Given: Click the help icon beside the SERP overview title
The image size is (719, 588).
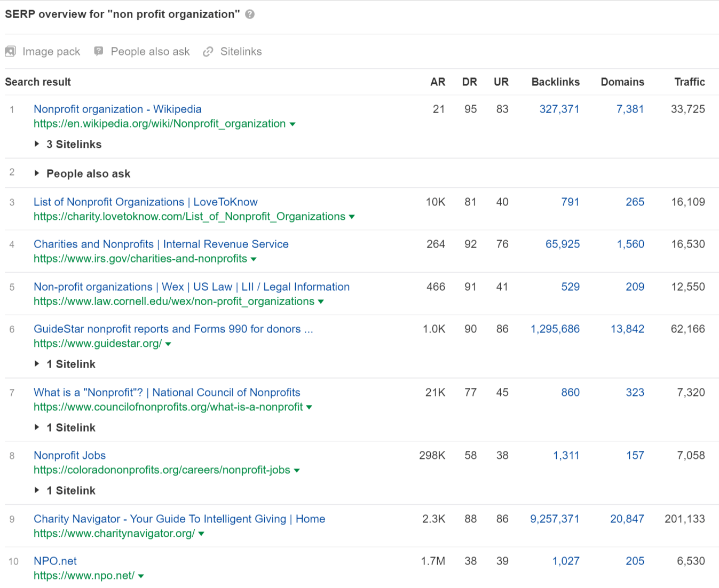Looking at the screenshot, I should 250,14.
